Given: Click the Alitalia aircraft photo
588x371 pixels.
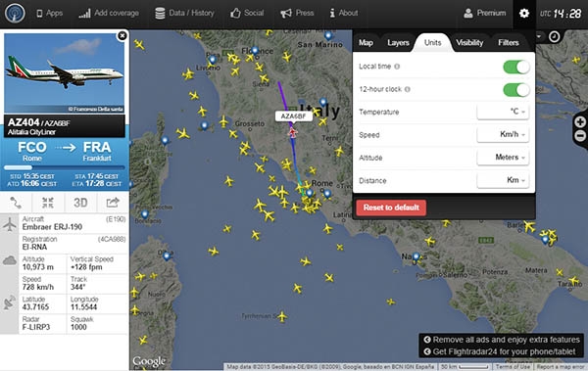Looking at the screenshot, I should point(64,73).
